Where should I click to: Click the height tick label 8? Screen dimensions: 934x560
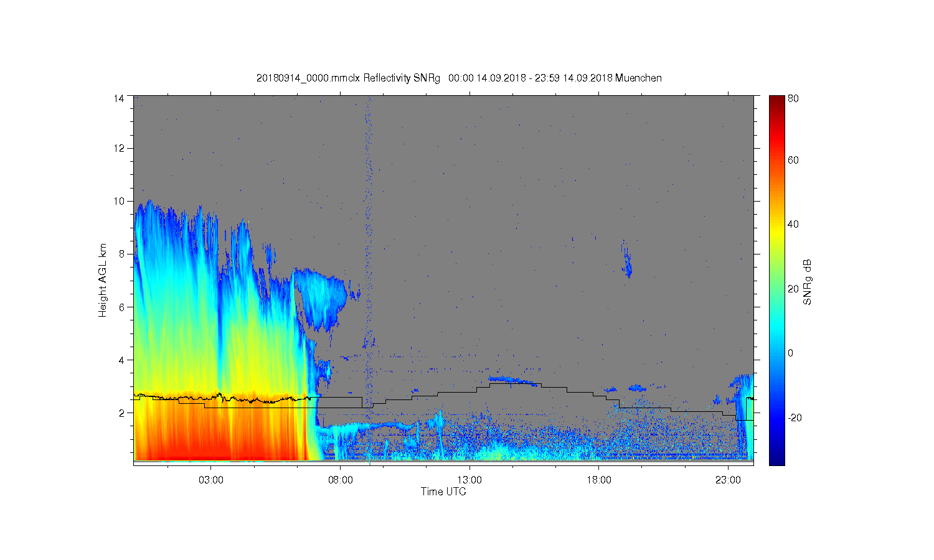pos(121,254)
